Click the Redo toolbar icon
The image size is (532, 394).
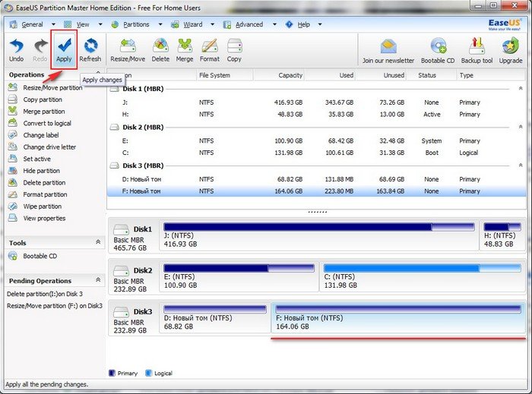click(40, 50)
